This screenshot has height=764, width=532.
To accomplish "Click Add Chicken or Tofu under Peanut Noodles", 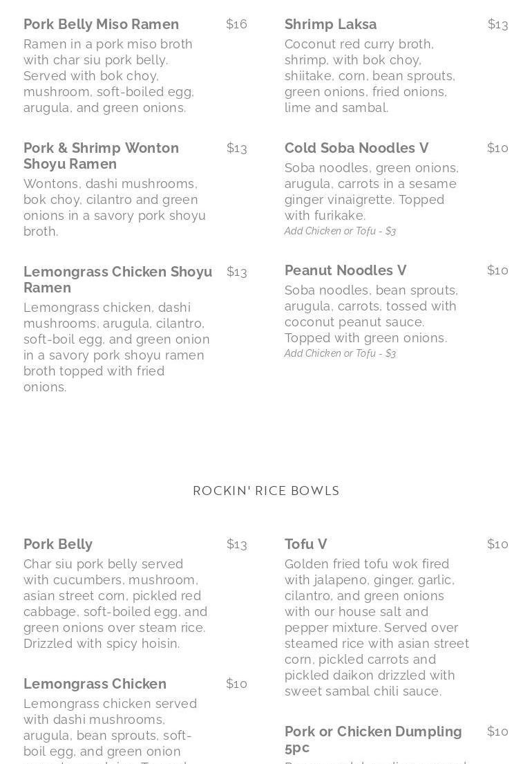I will pos(340,354).
